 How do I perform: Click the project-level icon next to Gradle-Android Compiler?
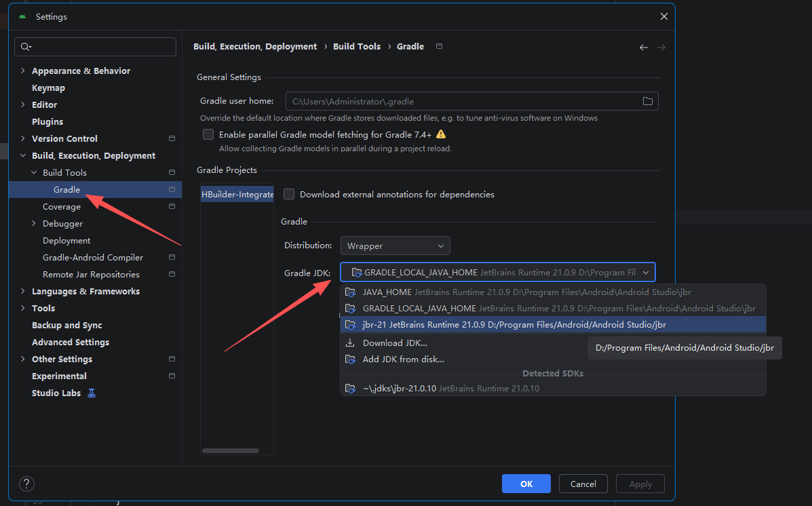(172, 257)
